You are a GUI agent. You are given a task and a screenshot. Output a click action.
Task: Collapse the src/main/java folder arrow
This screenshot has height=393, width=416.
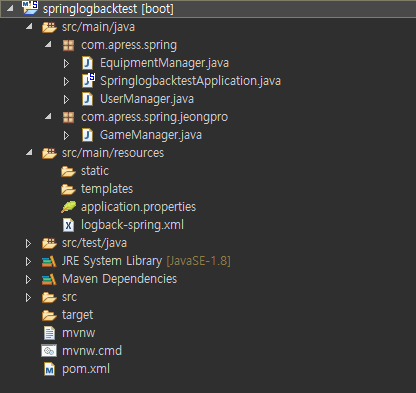click(29, 26)
